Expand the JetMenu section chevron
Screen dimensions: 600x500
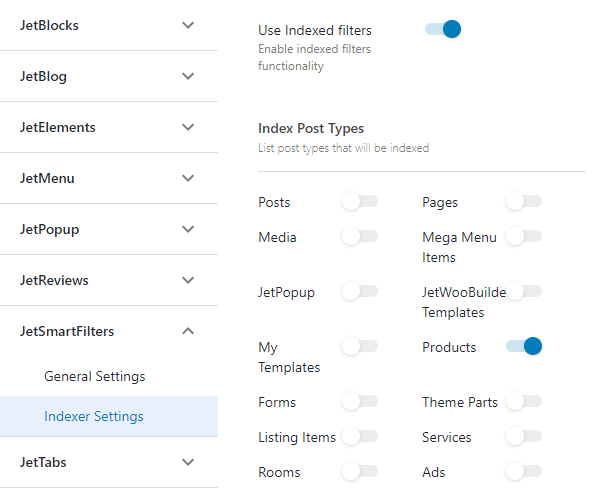point(188,178)
